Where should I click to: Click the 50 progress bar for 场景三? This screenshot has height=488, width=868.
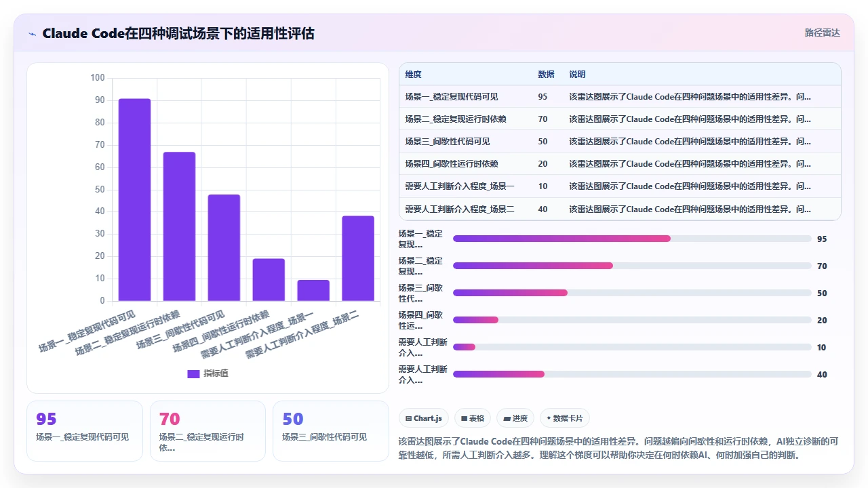pyautogui.click(x=632, y=293)
